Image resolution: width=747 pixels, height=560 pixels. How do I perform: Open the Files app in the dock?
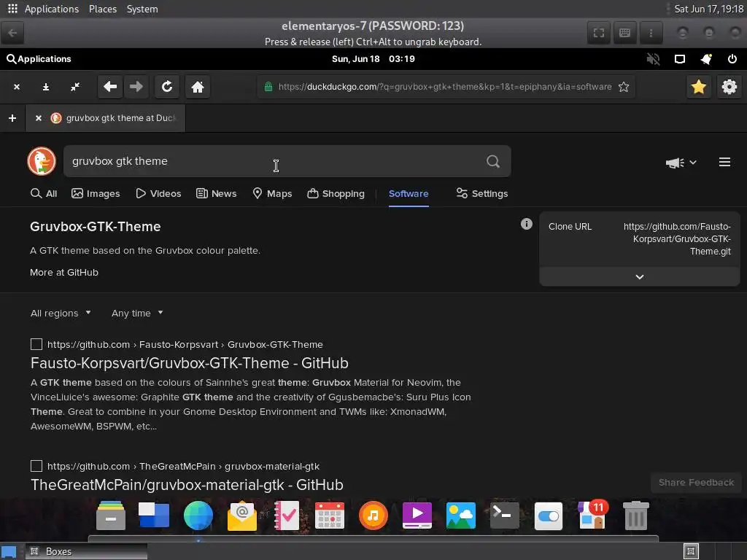111,516
